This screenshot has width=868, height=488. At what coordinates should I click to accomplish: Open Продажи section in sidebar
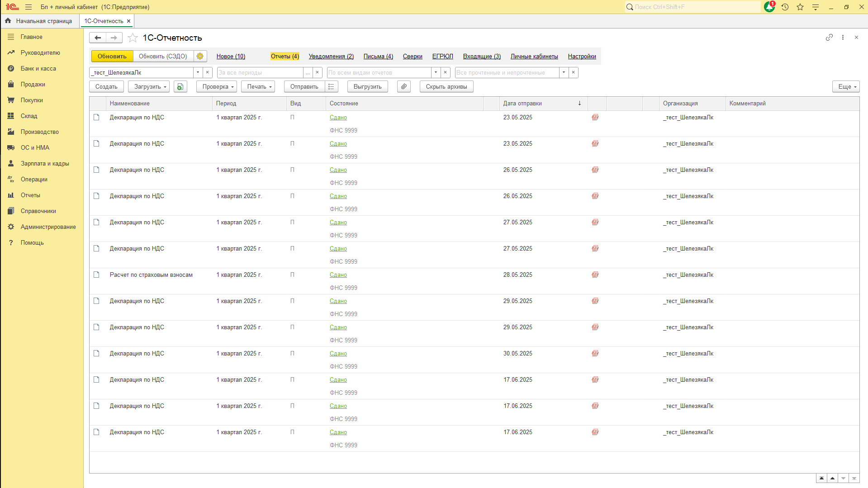tap(42, 84)
